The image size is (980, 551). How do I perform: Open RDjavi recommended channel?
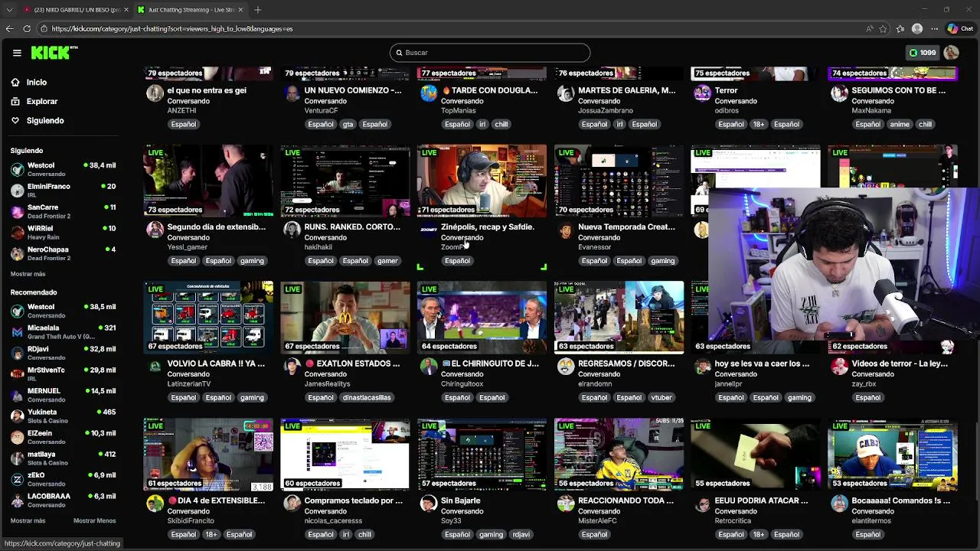[63, 353]
